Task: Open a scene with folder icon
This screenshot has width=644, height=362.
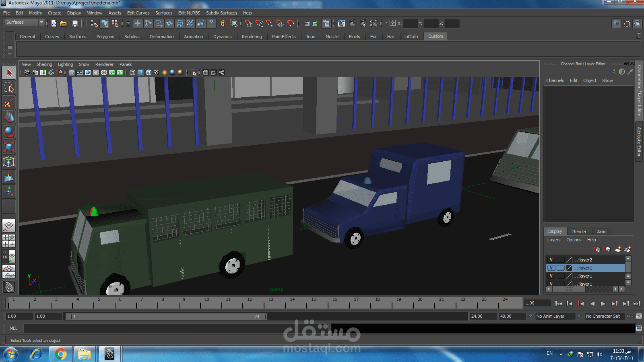Action: pos(64,23)
